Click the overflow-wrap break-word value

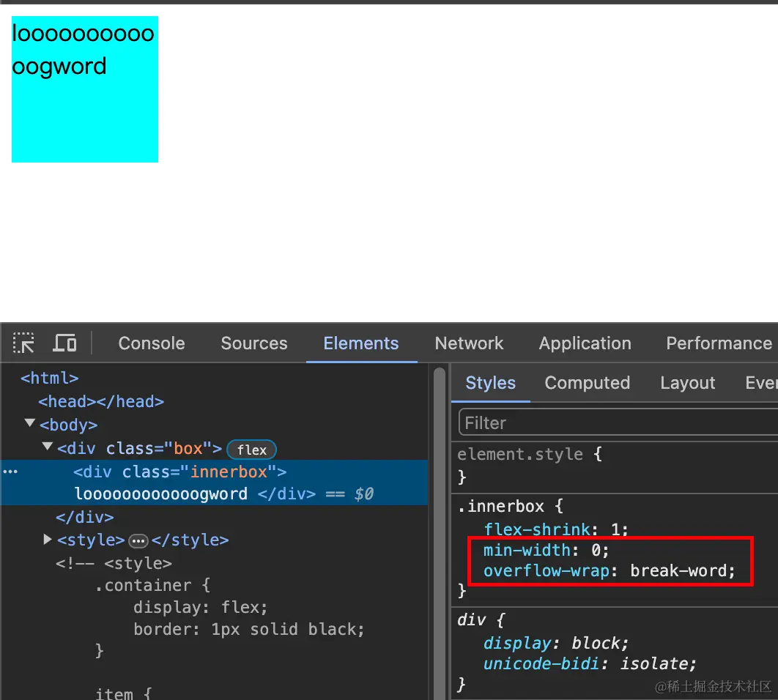pos(678,571)
